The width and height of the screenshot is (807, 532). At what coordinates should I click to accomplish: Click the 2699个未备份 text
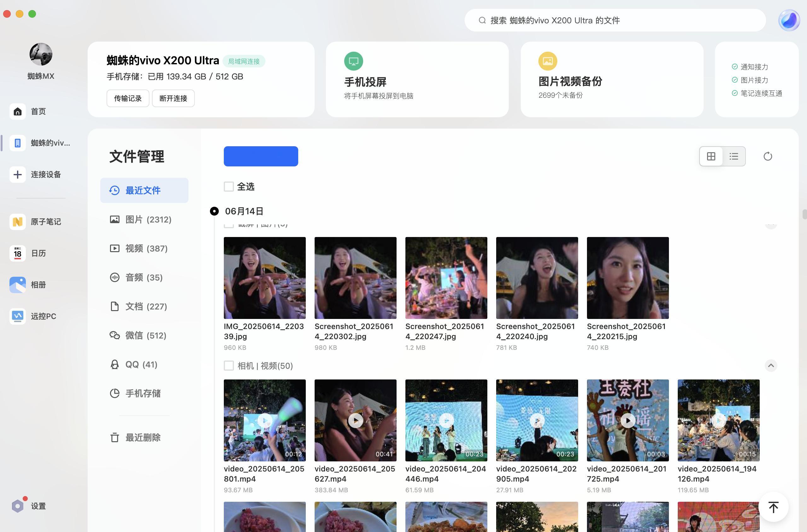point(560,95)
